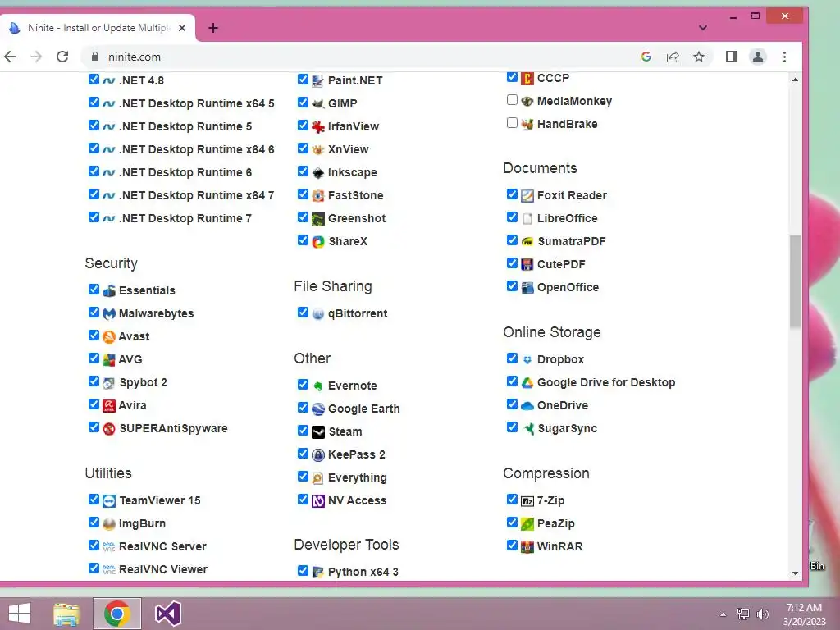
Task: Check the MediaMonkey checkbox
Action: 512,100
